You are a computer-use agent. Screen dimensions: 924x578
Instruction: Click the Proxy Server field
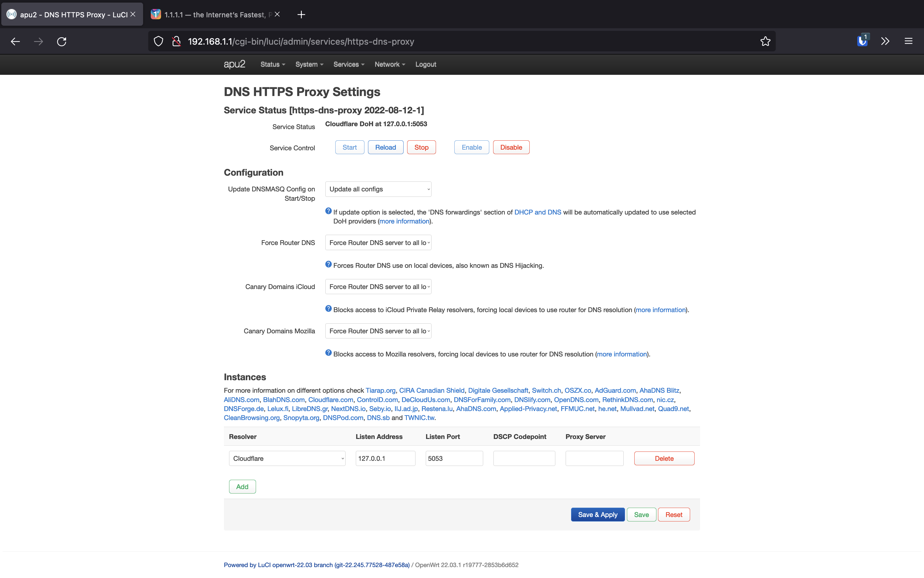(595, 458)
